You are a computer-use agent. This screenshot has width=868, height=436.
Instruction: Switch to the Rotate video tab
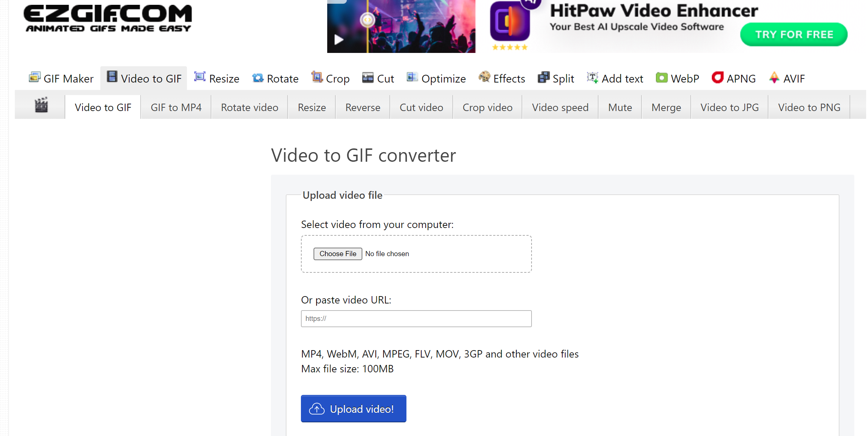249,107
